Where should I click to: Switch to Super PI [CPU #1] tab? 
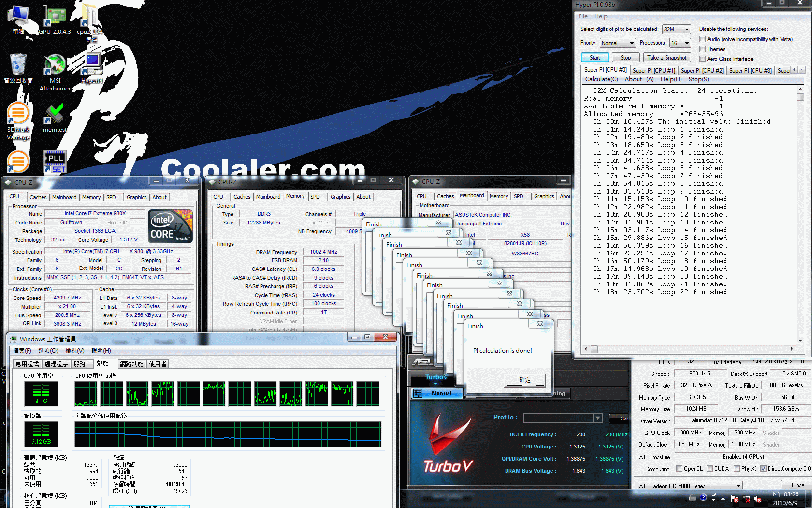coord(653,71)
